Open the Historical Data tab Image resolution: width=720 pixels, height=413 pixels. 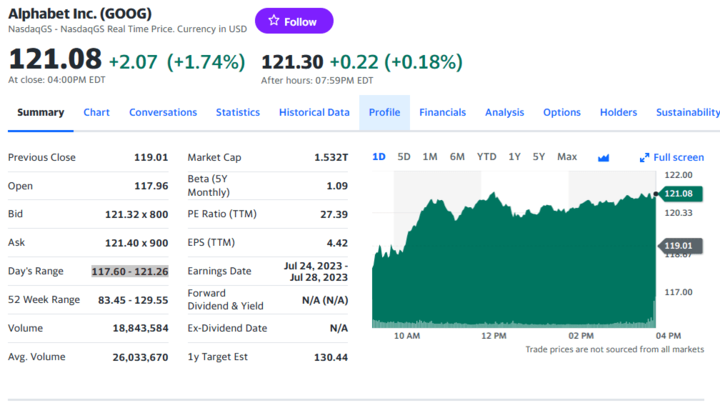[x=314, y=113]
